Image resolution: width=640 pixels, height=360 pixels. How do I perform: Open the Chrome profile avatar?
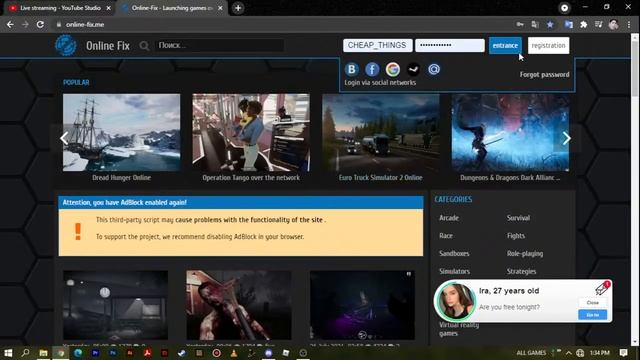click(x=613, y=24)
